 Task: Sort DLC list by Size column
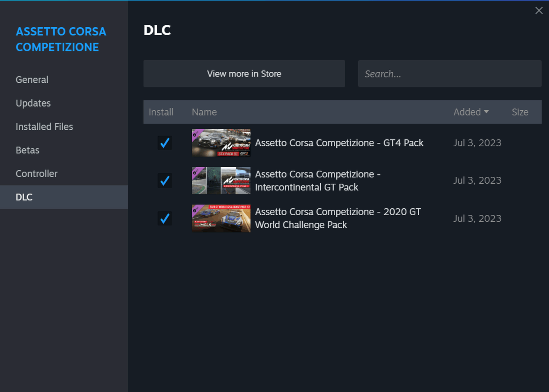[x=520, y=112]
